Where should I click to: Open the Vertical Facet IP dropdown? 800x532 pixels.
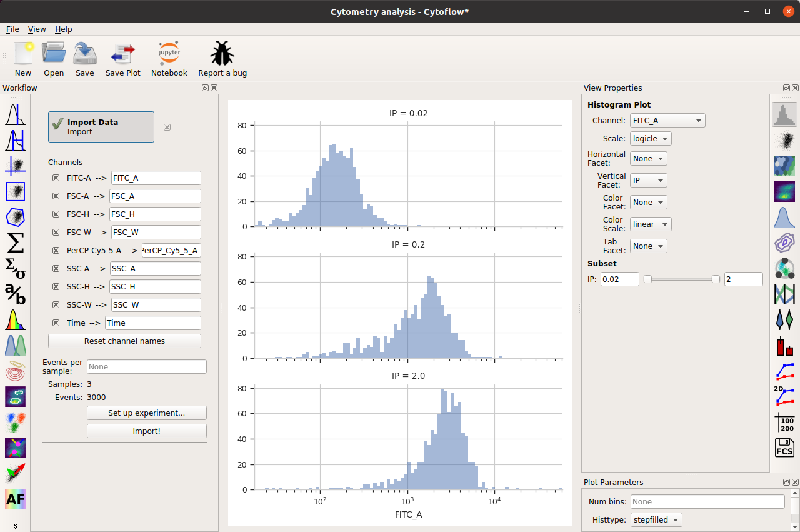(648, 180)
